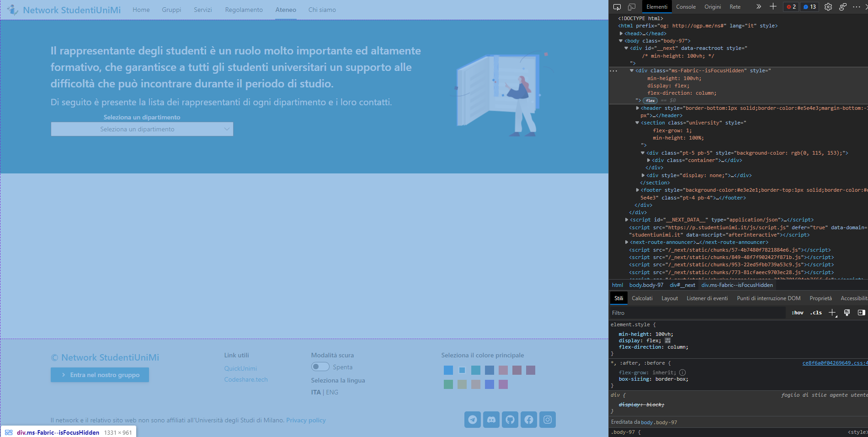The height and width of the screenshot is (437, 868).
Task: Open Chi siamo page in navbar
Action: coord(322,10)
